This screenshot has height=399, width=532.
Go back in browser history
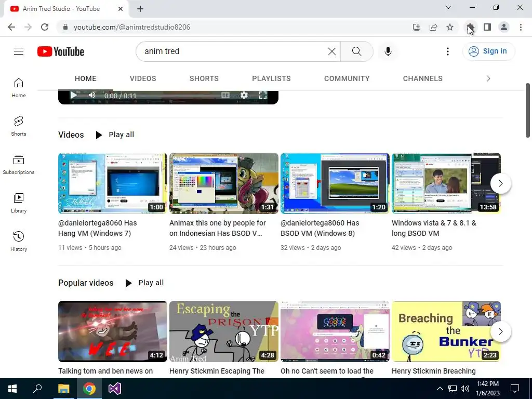[x=11, y=27]
